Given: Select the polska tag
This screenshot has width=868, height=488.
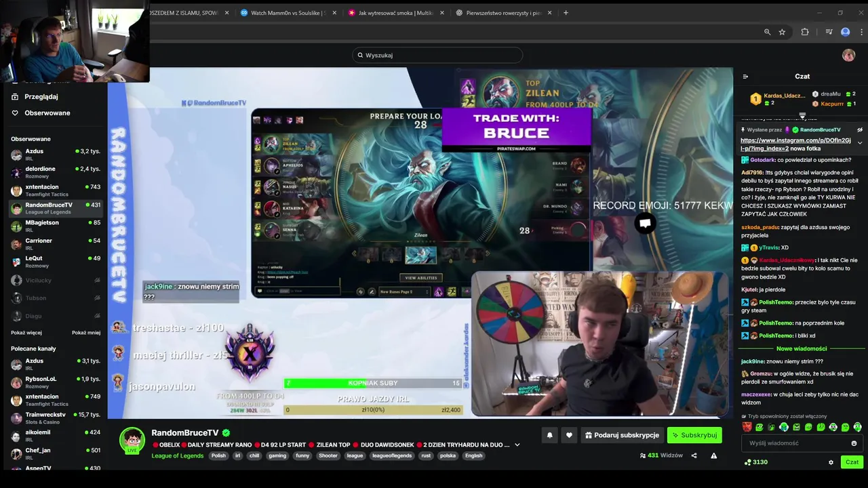Looking at the screenshot, I should pos(448,455).
